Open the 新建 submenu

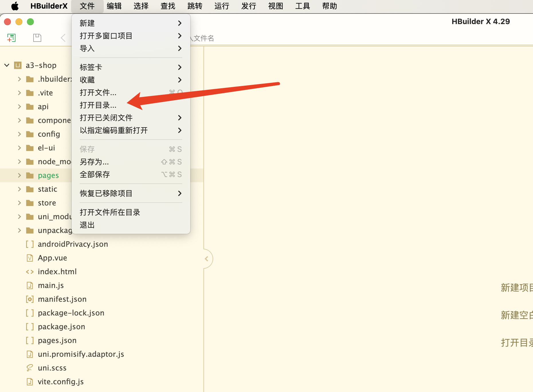(x=131, y=23)
